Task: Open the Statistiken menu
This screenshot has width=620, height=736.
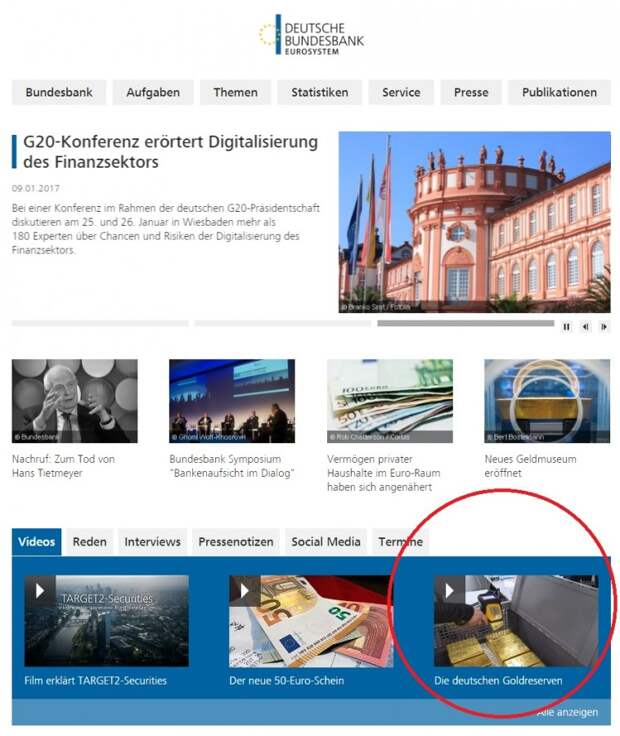Action: (320, 92)
